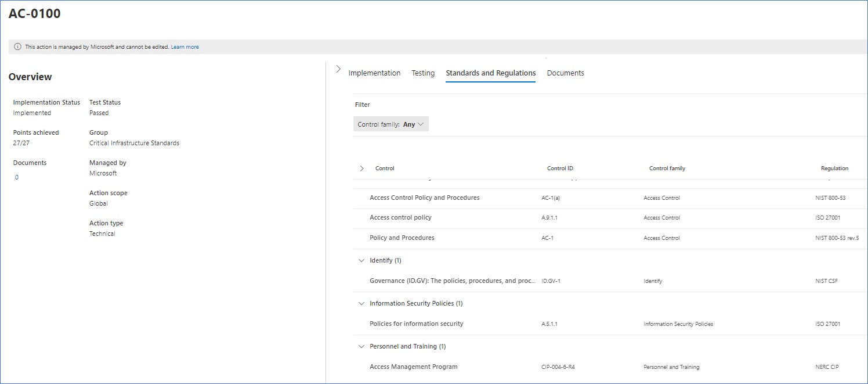Collapse the Identify (1) group

[361, 260]
